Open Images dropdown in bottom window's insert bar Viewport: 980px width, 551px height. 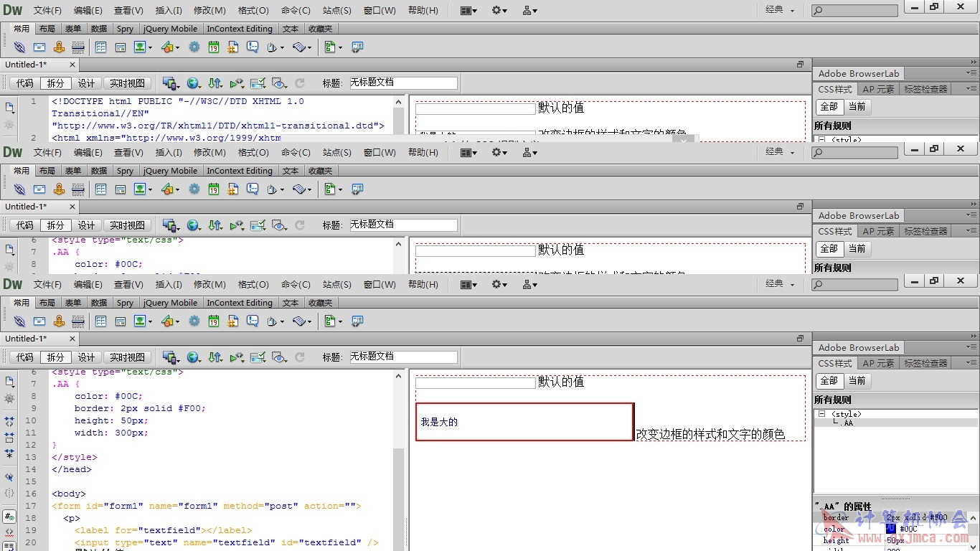click(x=142, y=321)
